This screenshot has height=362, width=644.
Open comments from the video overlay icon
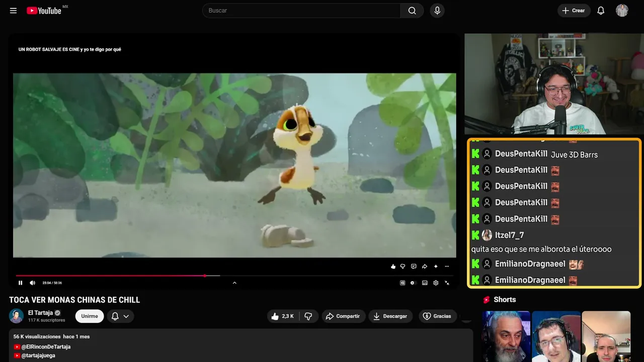tap(414, 266)
